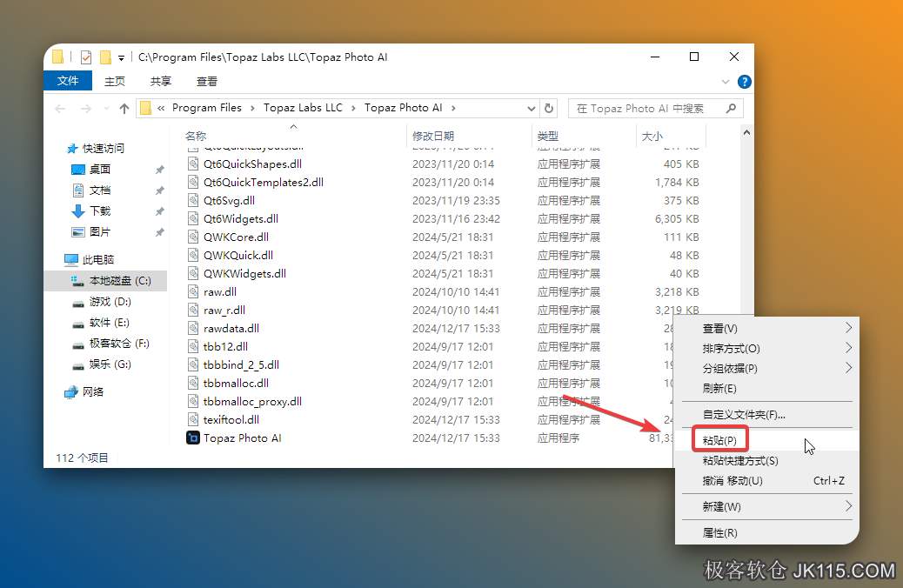The image size is (903, 588).
Task: Expand Group by (分组依据) submenu
Action: coord(848,368)
